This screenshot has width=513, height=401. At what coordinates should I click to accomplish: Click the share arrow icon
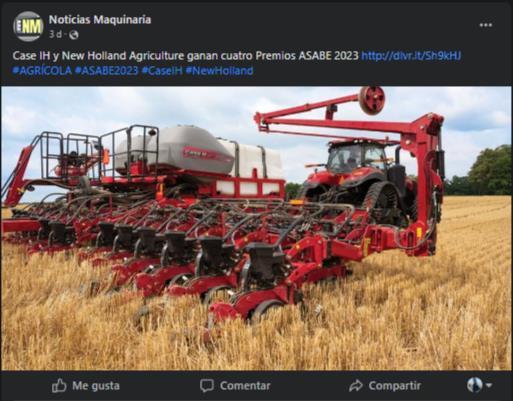coord(356,386)
